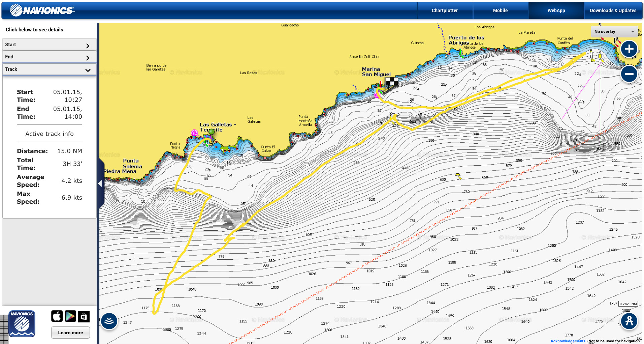The image size is (644, 344).
Task: Click the Max Speed 6.9 kts value
Action: (x=72, y=198)
